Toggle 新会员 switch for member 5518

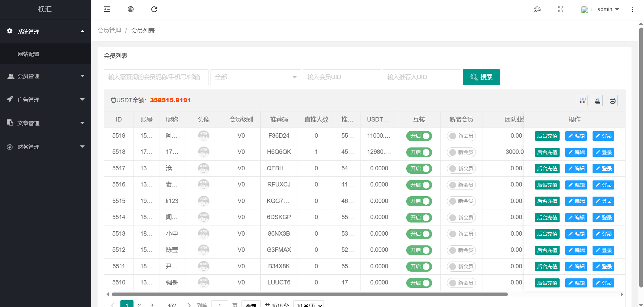[461, 152]
